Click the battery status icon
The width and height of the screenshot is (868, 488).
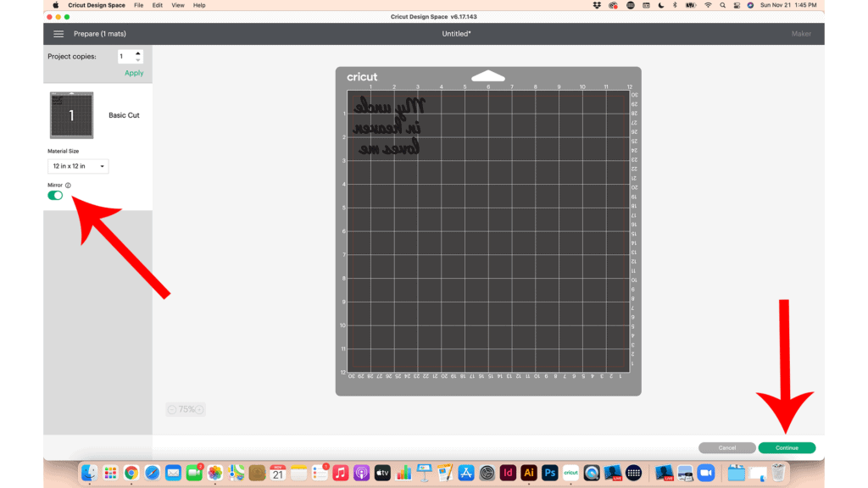click(x=691, y=5)
